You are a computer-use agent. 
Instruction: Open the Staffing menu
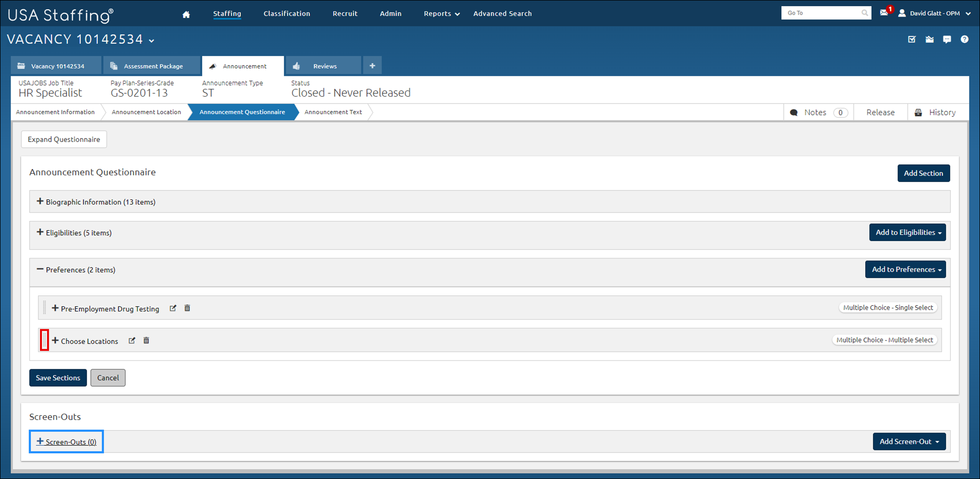pyautogui.click(x=227, y=14)
